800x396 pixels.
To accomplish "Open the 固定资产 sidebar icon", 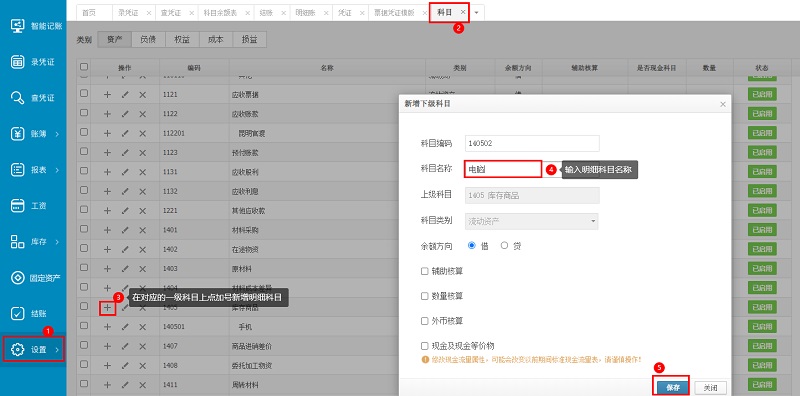I will point(18,278).
